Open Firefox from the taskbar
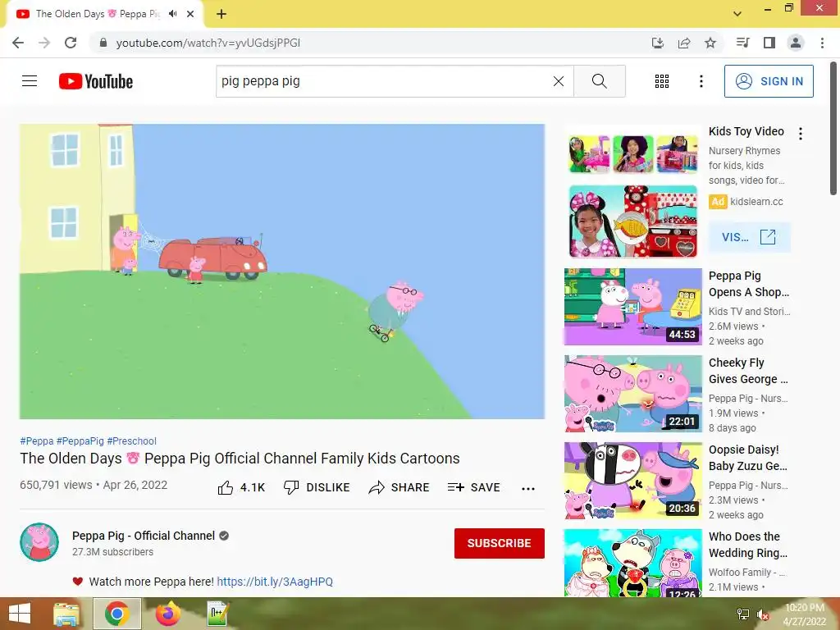This screenshot has height=630, width=840. pyautogui.click(x=167, y=614)
